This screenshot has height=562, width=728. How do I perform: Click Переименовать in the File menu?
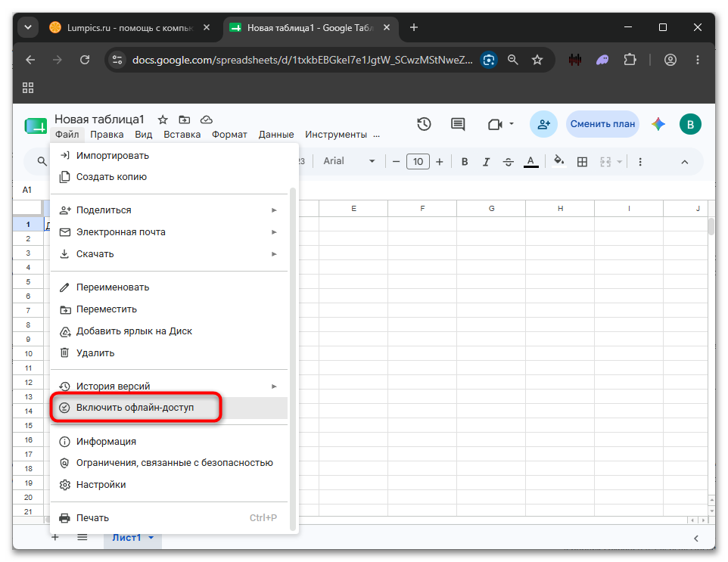click(169, 287)
